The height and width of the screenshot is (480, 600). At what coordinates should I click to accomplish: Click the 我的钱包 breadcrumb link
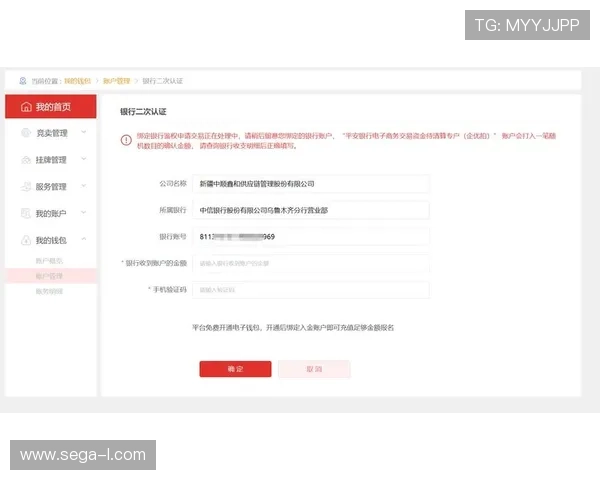tap(77, 81)
